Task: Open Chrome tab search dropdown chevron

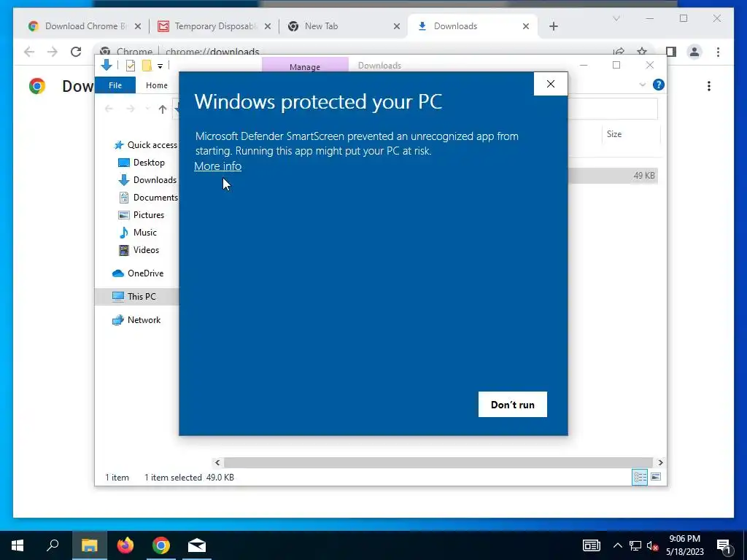Action: [616, 18]
